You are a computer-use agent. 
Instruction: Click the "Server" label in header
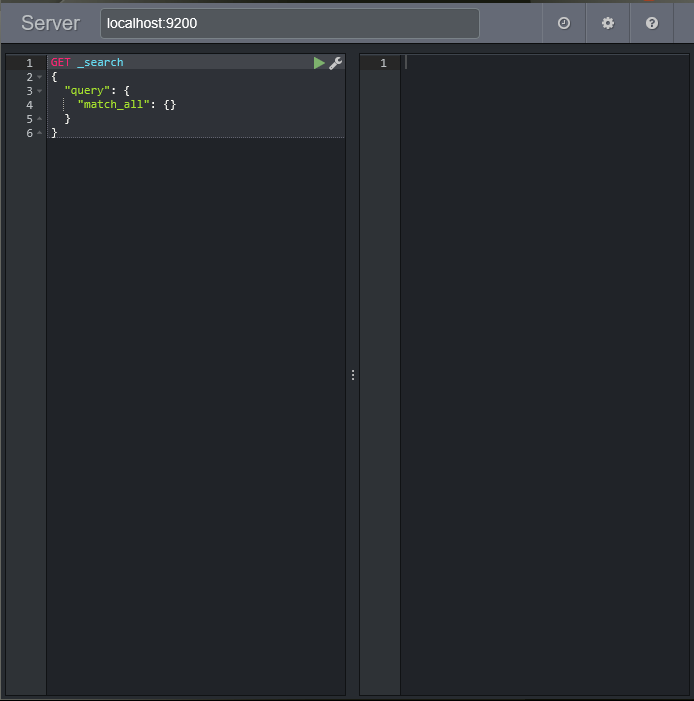click(50, 23)
